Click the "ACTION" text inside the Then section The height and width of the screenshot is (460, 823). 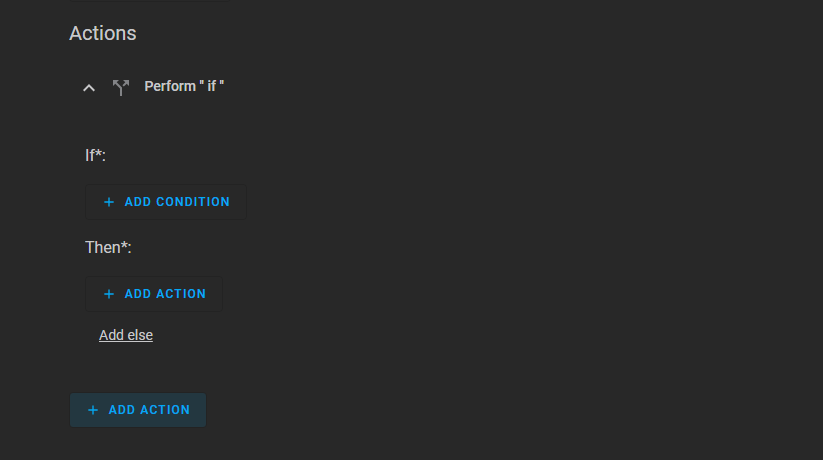[x=181, y=294]
